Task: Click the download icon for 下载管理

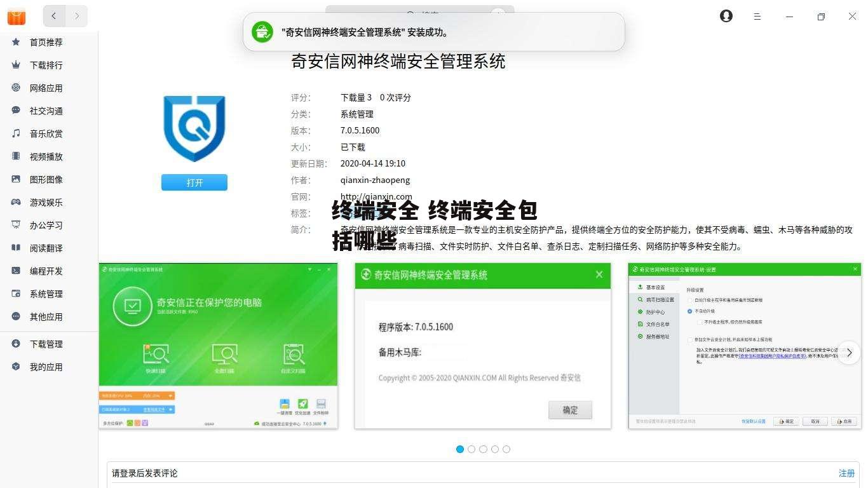Action: (16, 344)
